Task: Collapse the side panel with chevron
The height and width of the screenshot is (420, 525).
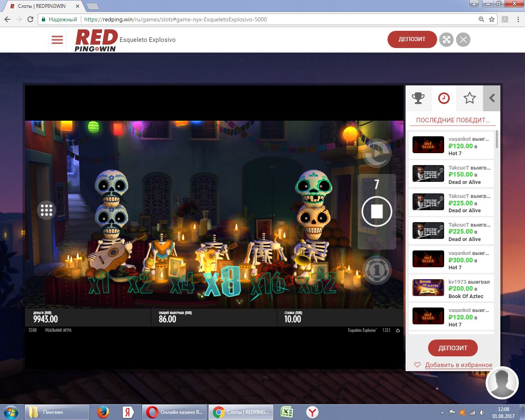Action: pyautogui.click(x=492, y=98)
